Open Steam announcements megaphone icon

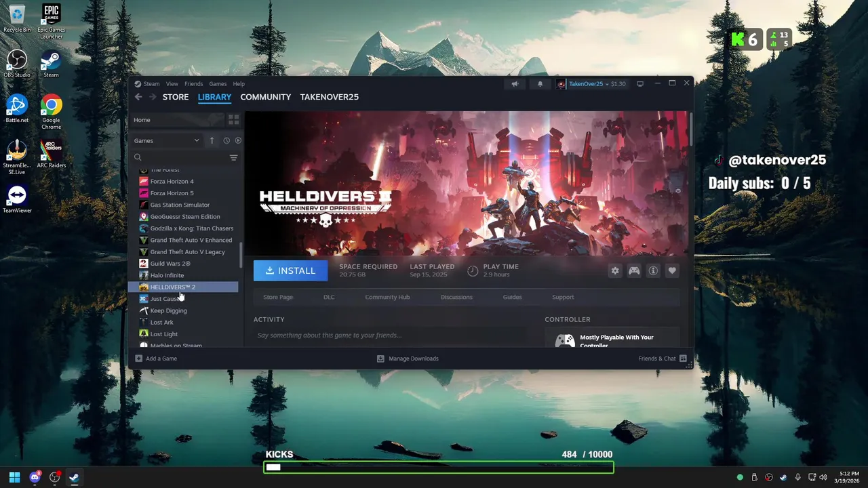515,84
